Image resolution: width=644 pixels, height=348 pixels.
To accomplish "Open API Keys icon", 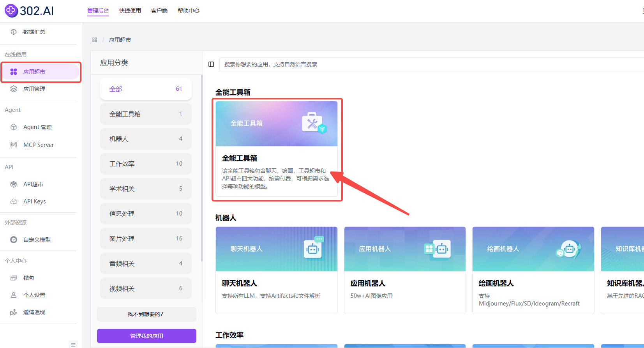I will coord(14,201).
